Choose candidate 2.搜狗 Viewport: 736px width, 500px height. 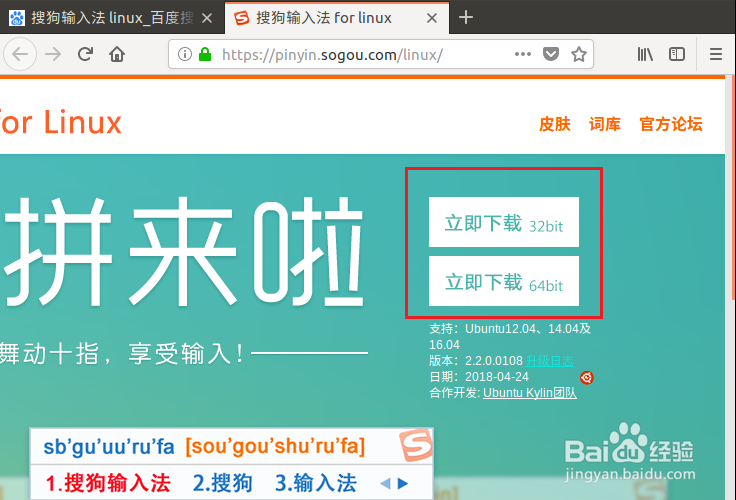(x=222, y=483)
